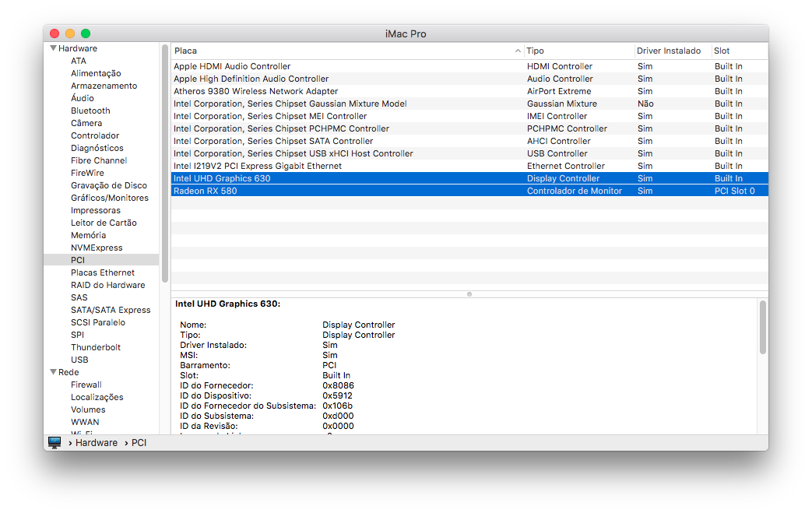The image size is (812, 513).
Task: Collapse the Rede section triangle
Action: [53, 372]
